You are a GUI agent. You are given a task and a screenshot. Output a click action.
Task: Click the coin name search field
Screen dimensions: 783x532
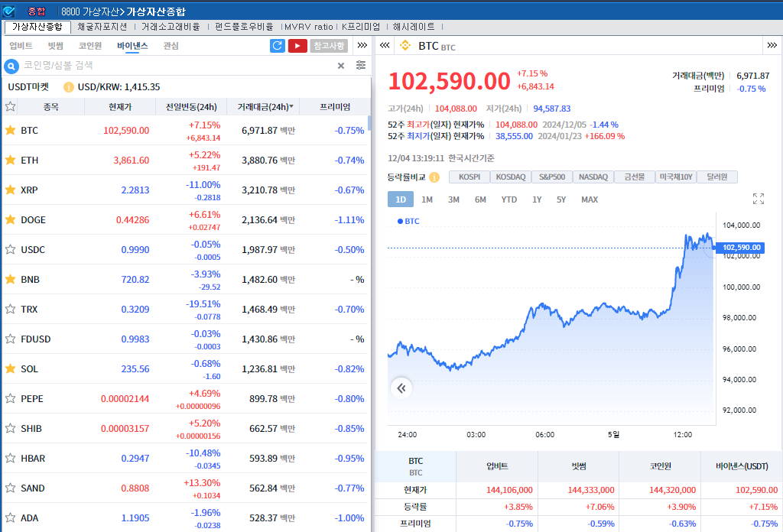[176, 66]
